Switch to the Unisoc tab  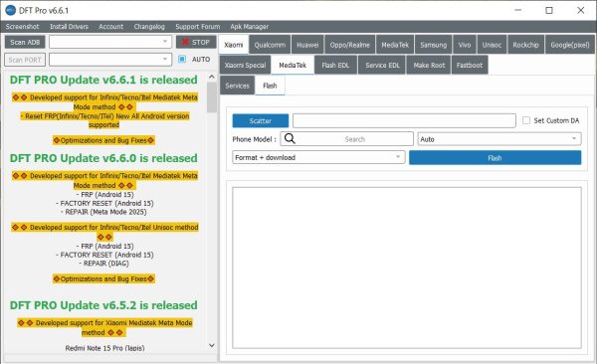[x=492, y=45]
